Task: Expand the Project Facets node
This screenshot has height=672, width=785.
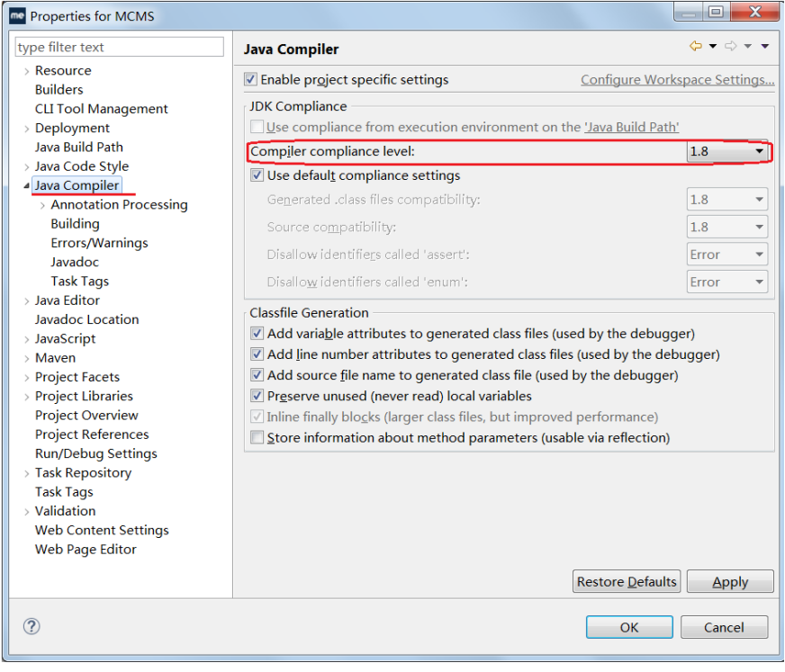Action: click(26, 377)
